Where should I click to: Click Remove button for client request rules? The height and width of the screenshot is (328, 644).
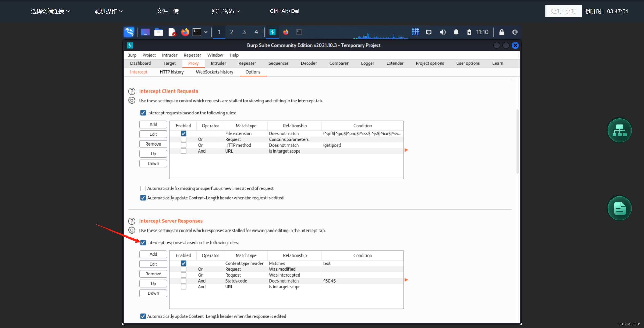pyautogui.click(x=153, y=144)
